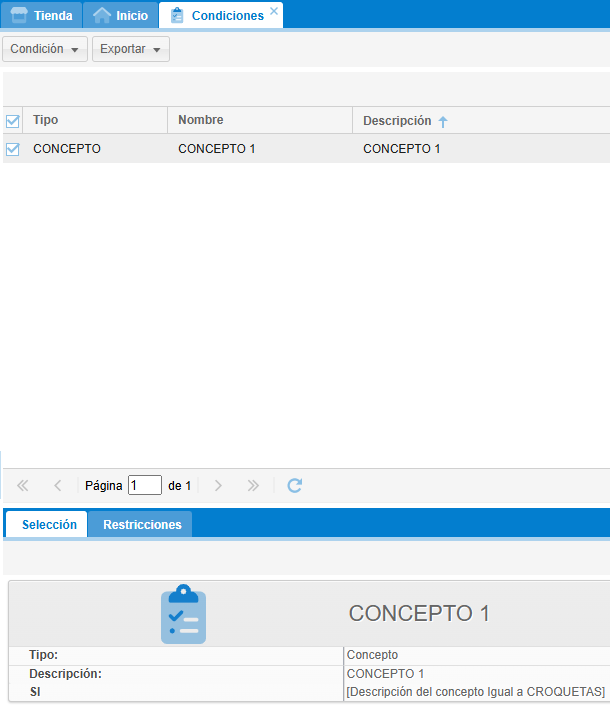
Task: Toggle the select-all header checkbox
Action: pyautogui.click(x=13, y=121)
